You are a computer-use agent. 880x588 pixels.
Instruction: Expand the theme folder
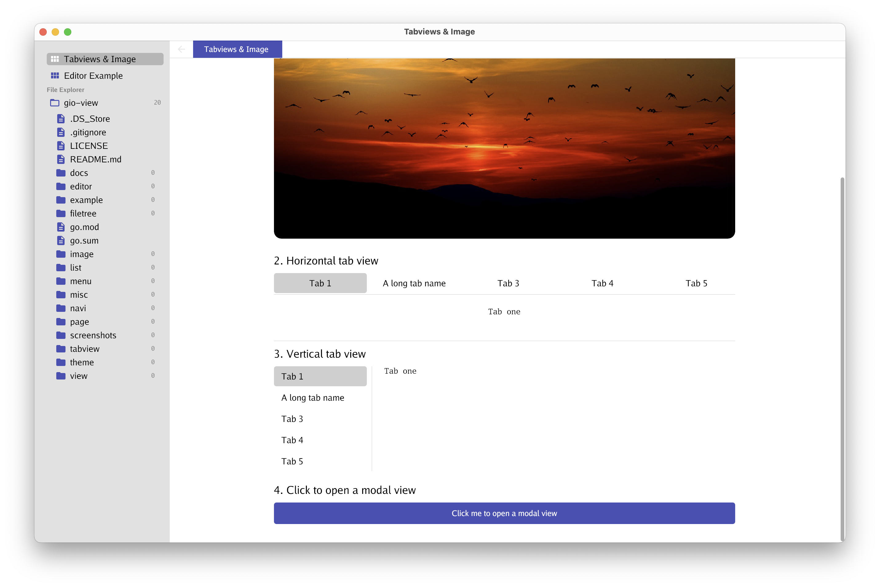coord(82,362)
